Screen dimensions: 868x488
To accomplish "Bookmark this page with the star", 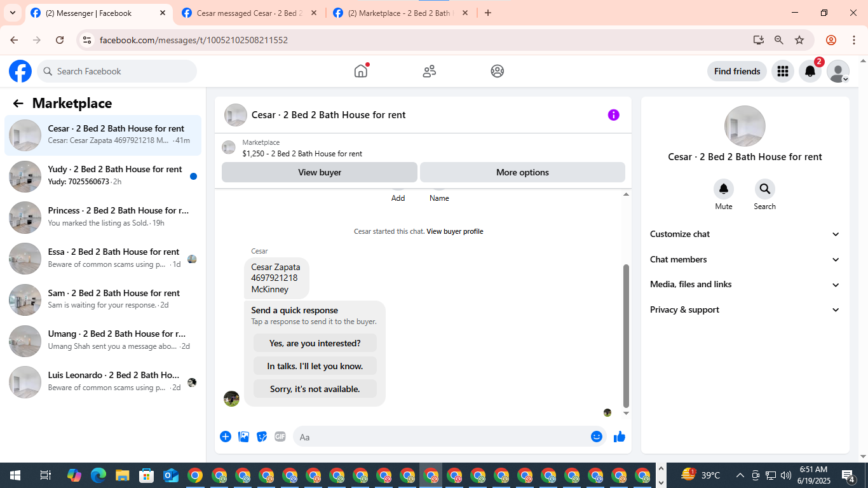I will (x=799, y=40).
